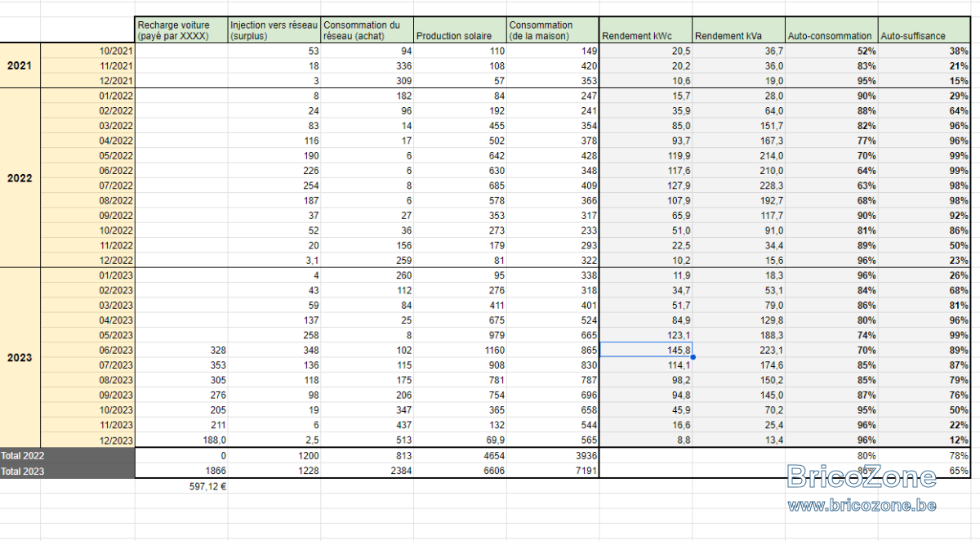
Task: Click the 353 recharge voiture cell for 07/2023
Action: (181, 364)
